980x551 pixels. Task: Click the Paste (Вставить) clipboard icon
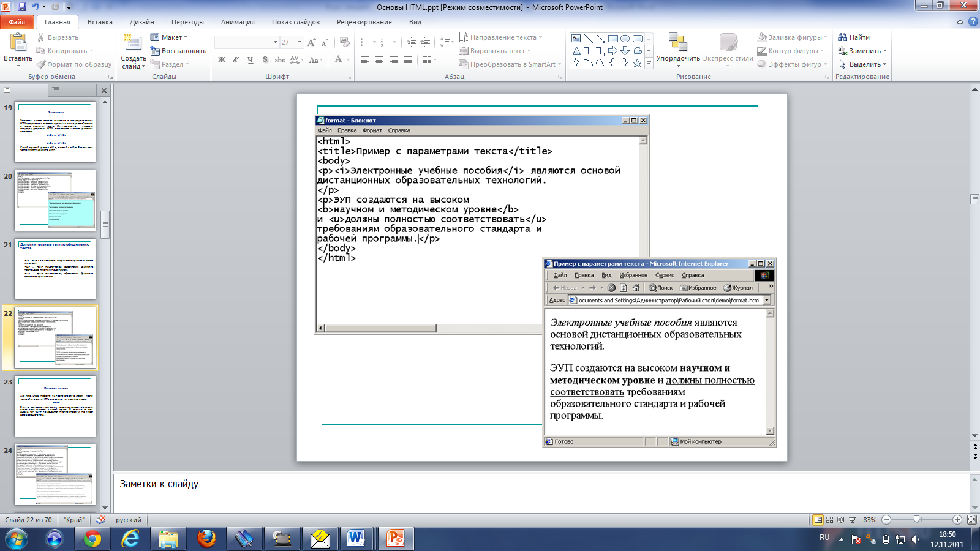click(x=18, y=42)
